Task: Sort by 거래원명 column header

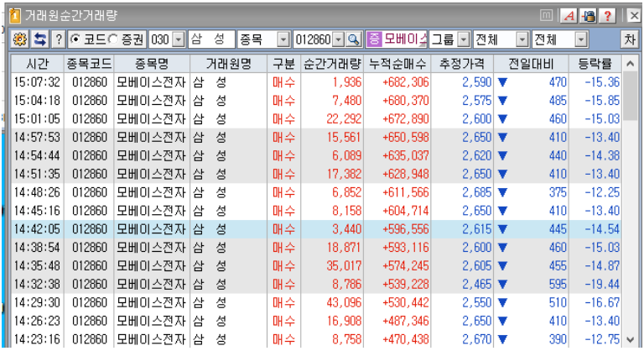Action: (228, 63)
